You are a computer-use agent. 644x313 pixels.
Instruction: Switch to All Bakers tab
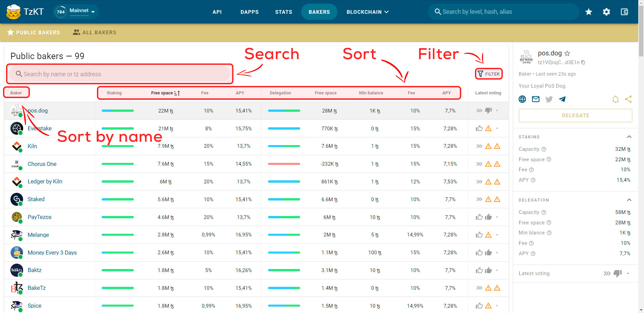pyautogui.click(x=95, y=33)
